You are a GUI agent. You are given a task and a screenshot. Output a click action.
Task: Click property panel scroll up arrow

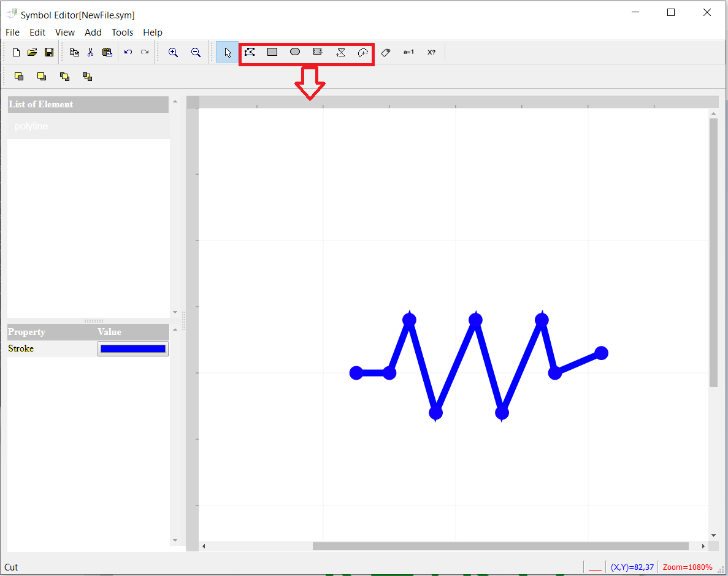coord(175,330)
